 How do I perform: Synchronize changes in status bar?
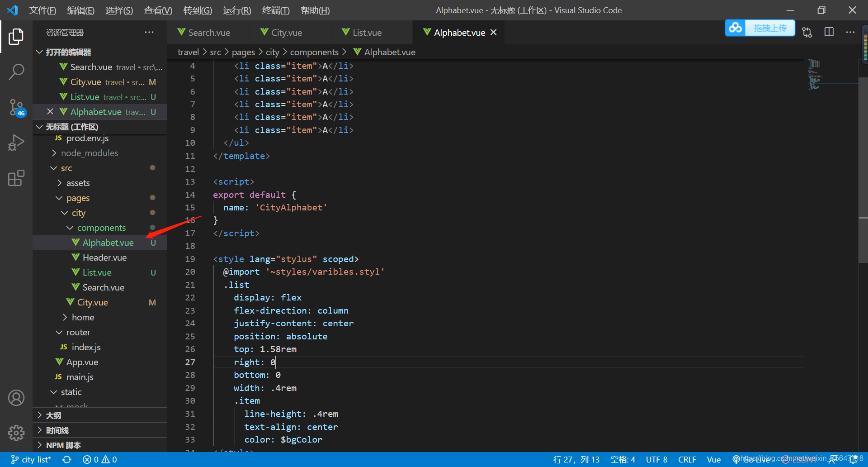tap(67, 459)
